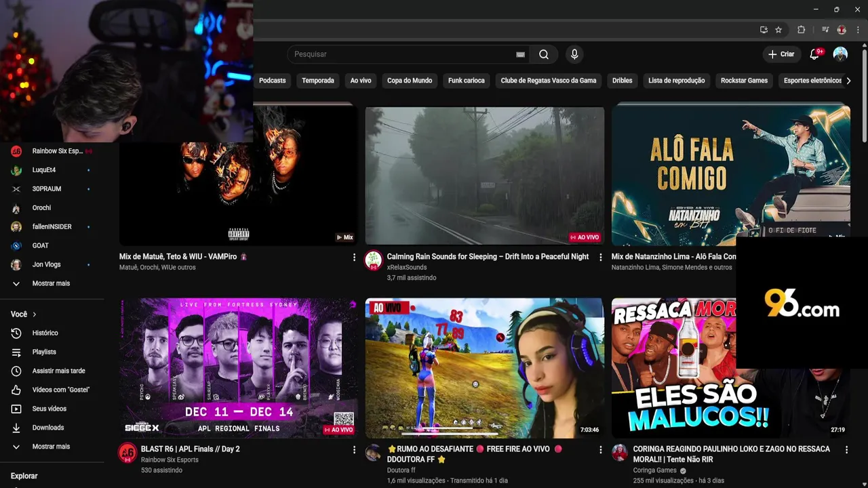Select the Lista de reprodução chip
The height and width of the screenshot is (488, 868).
pos(676,81)
